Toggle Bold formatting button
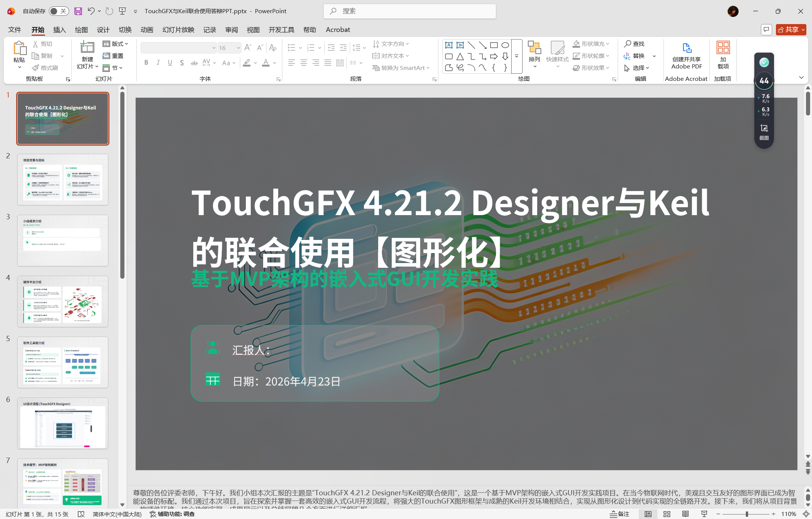The width and height of the screenshot is (812, 519). tap(146, 63)
